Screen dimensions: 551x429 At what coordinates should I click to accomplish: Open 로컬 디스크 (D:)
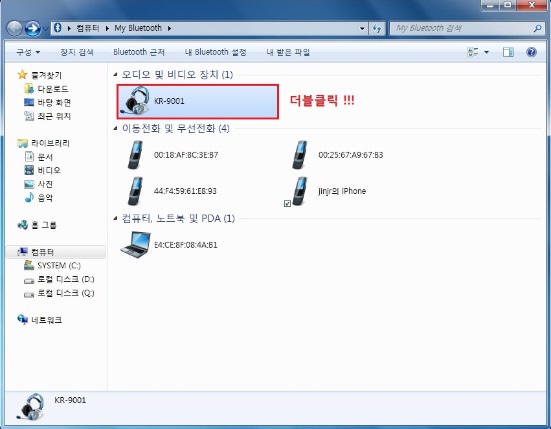(59, 279)
